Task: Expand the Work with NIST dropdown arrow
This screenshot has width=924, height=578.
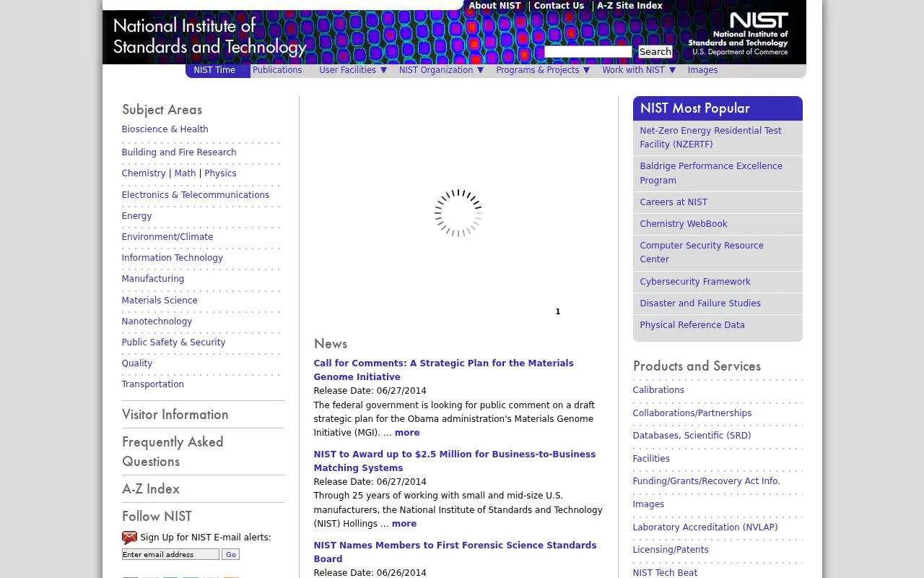Action: [672, 70]
